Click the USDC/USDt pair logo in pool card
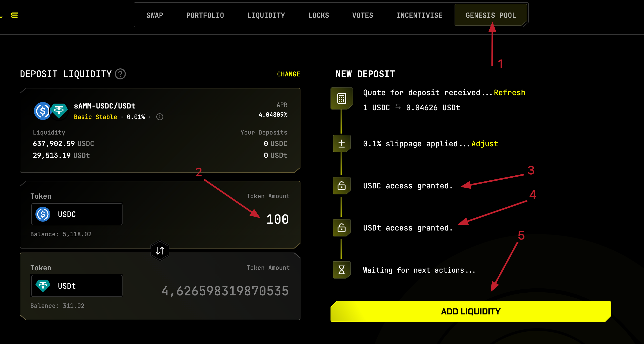This screenshot has width=644, height=344. (x=51, y=111)
